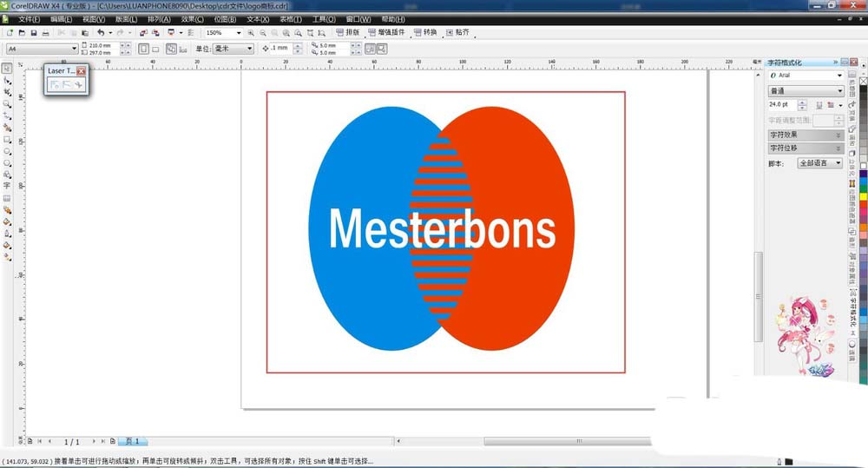Toggle portrait page orientation
868x468 pixels.
tap(143, 49)
